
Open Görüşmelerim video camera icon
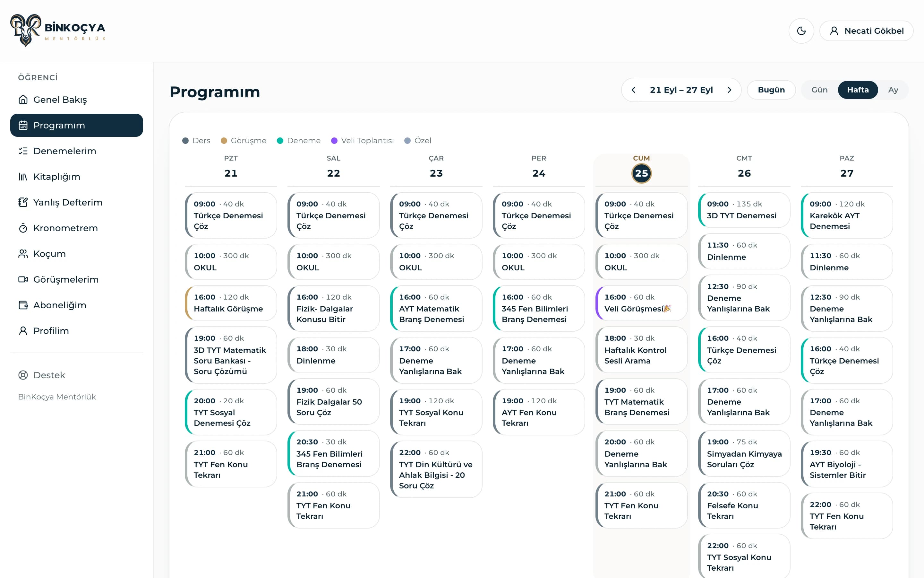tap(23, 279)
